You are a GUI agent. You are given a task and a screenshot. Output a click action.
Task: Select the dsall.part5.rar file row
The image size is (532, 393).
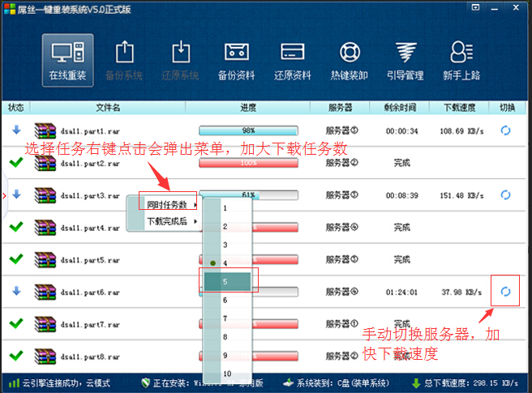pyautogui.click(x=89, y=260)
